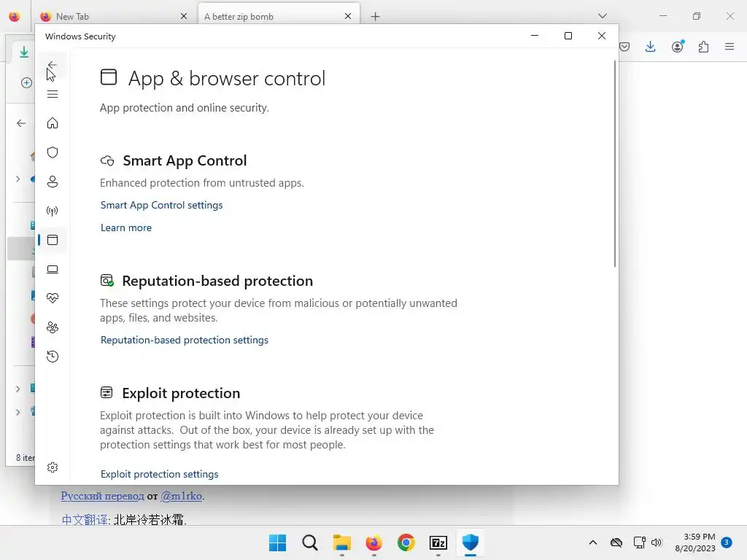
Task: Click the Chinese translation link on webpage
Action: [85, 519]
